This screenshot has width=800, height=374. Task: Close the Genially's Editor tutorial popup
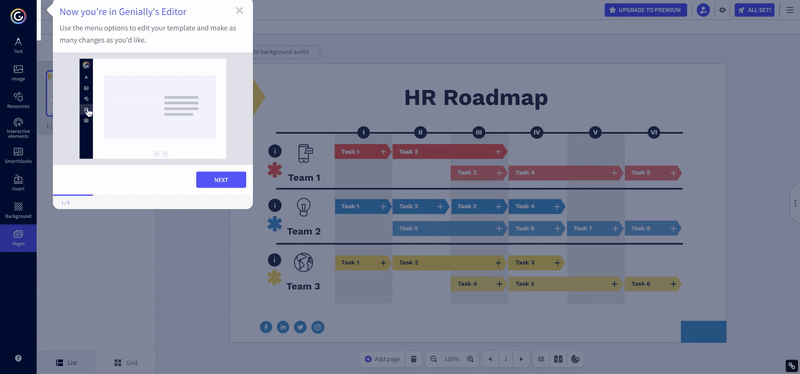(x=239, y=11)
